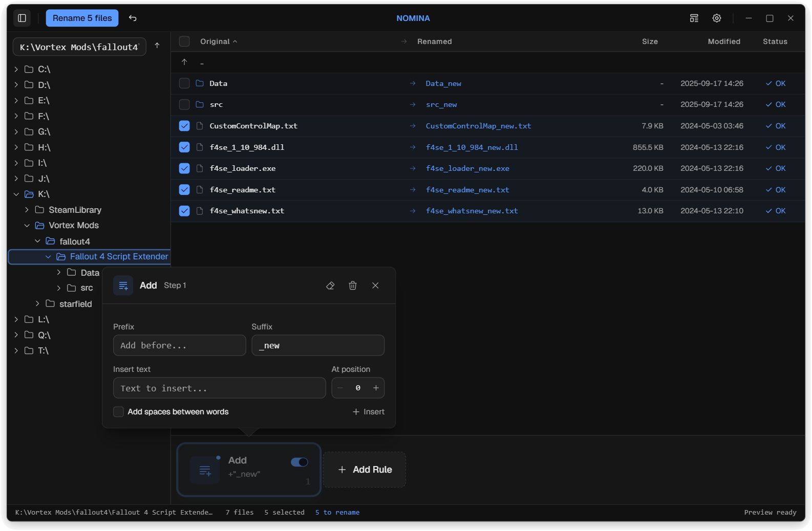Click the Suffix field containing _new
Viewport: 812px width, 531px height.
point(318,345)
